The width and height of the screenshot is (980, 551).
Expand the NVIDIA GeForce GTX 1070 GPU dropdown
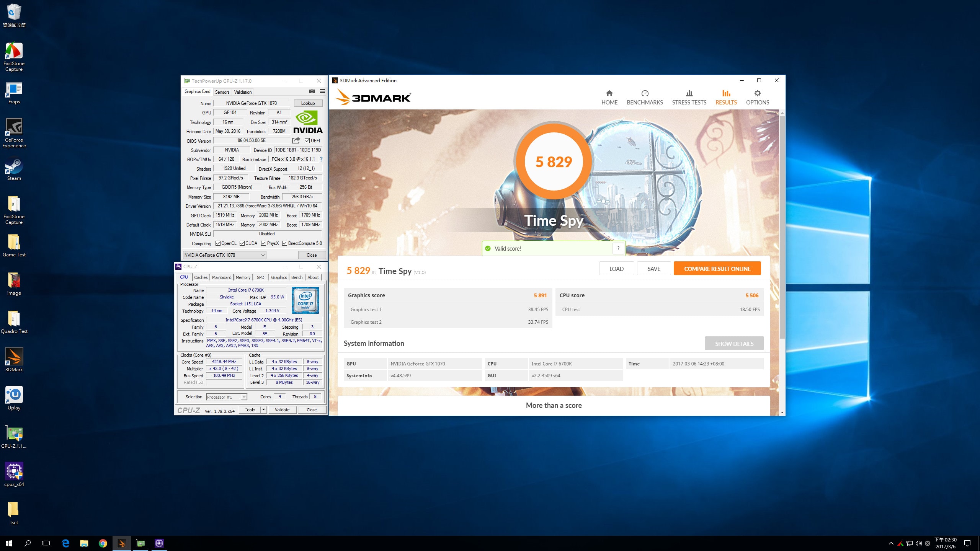225,255
